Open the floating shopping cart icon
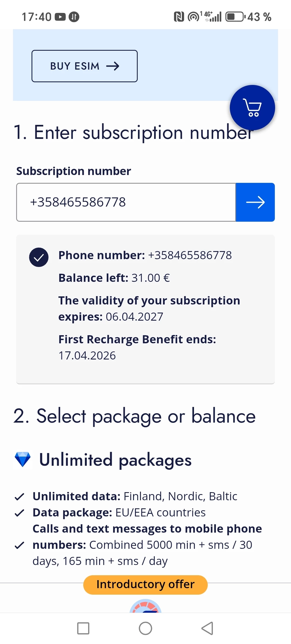The height and width of the screenshot is (644, 291). tap(252, 108)
